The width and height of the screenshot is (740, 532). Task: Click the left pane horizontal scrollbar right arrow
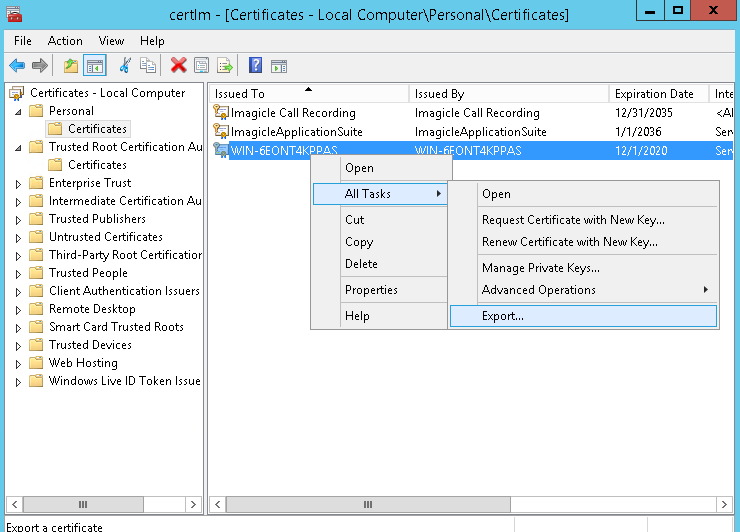194,505
